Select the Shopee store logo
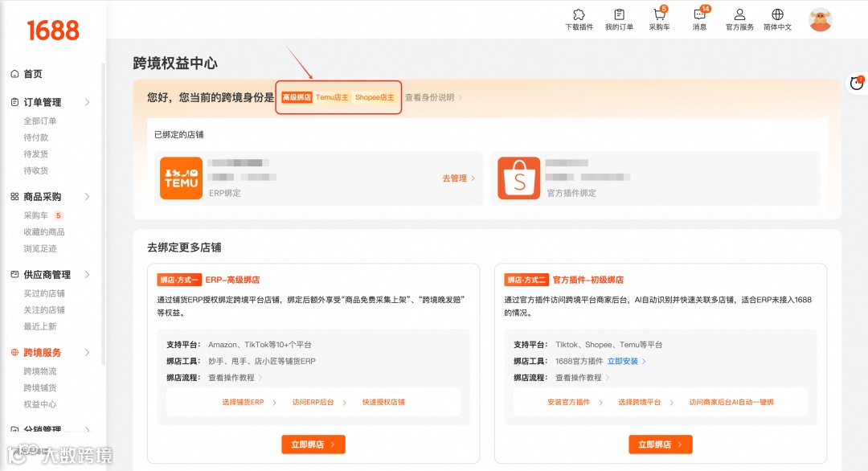Image resolution: width=868 pixels, height=471 pixels. 518,178
